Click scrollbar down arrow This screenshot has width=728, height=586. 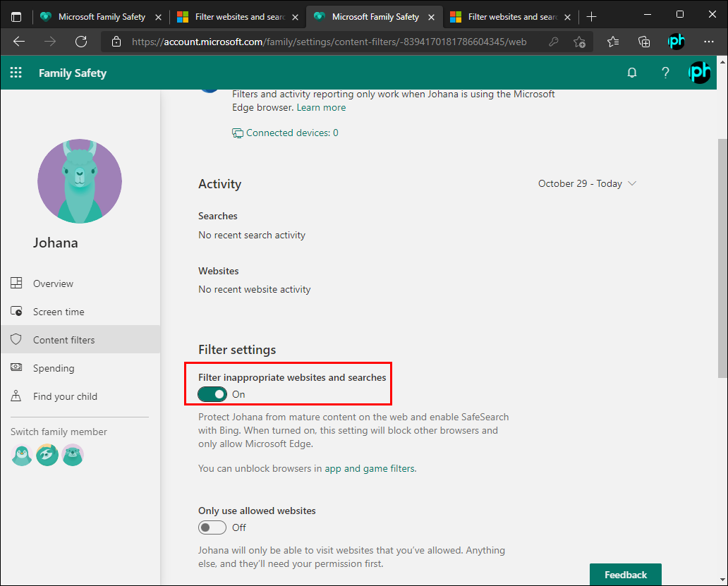point(722,580)
